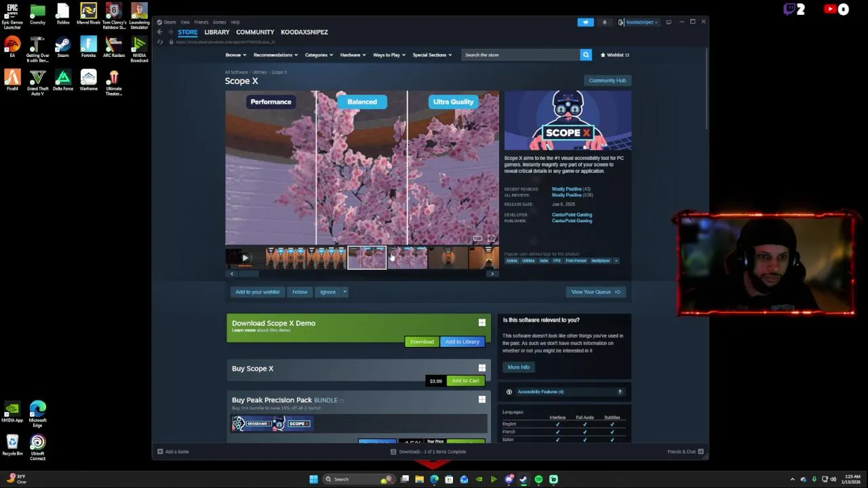Screen dimensions: 868x488
Task: Open the Steam announcements megaphone icon
Action: click(x=586, y=22)
